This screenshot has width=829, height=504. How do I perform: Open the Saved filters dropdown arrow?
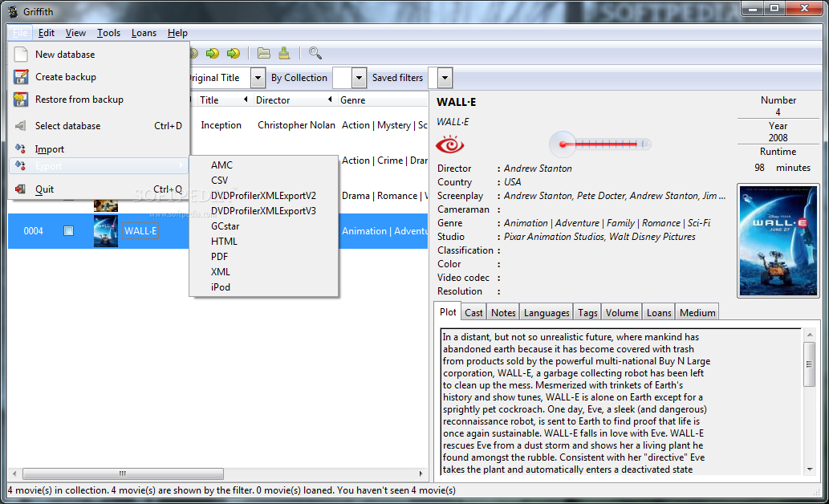coord(445,79)
